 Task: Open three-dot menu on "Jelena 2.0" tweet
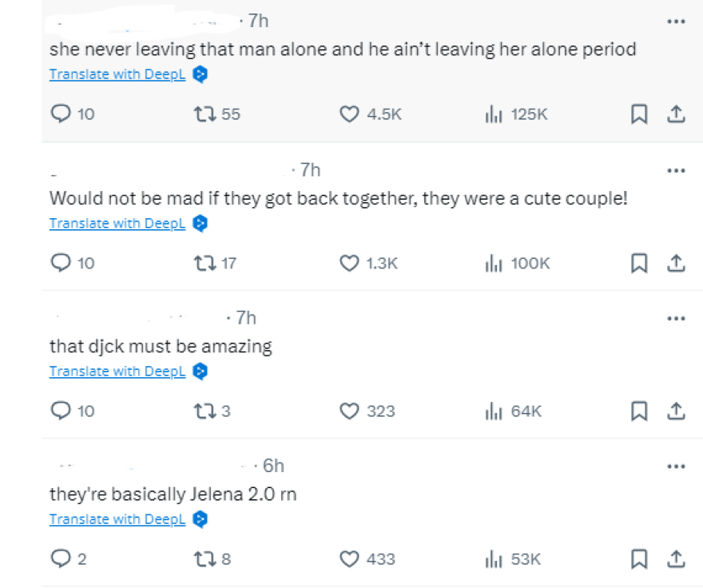(676, 466)
